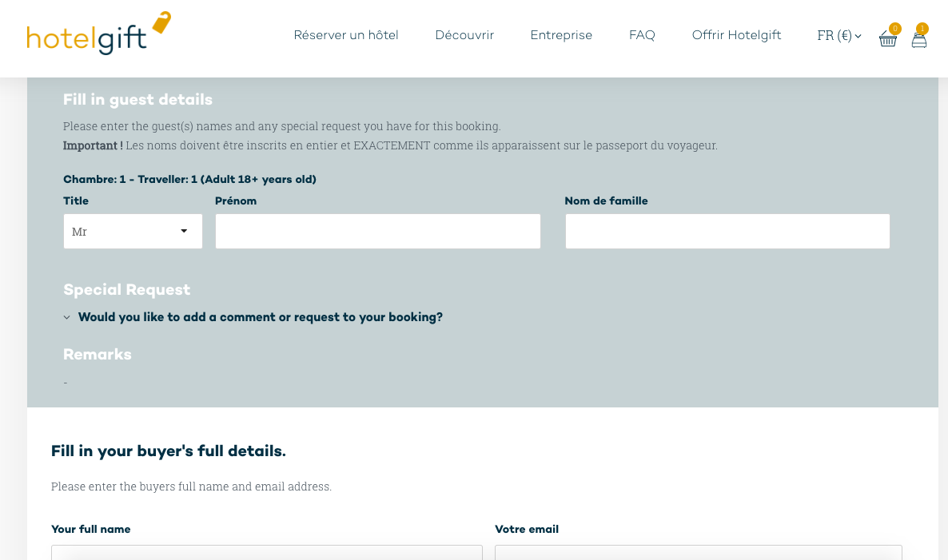Open the FR (€) currency selector
Image resolution: width=948 pixels, height=560 pixels.
pyautogui.click(x=839, y=36)
